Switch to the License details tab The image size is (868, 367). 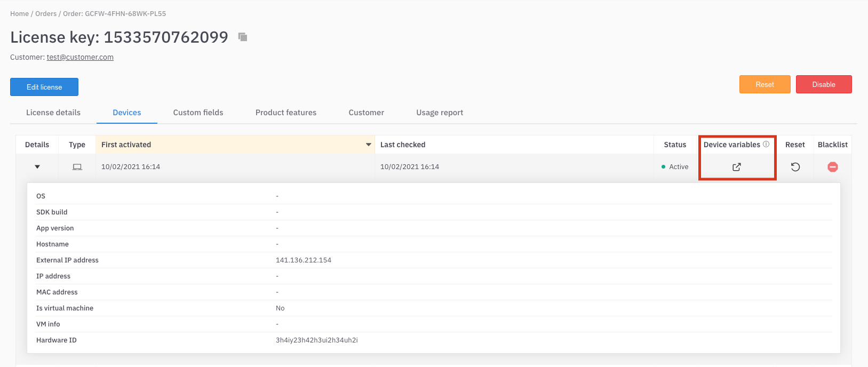click(53, 113)
